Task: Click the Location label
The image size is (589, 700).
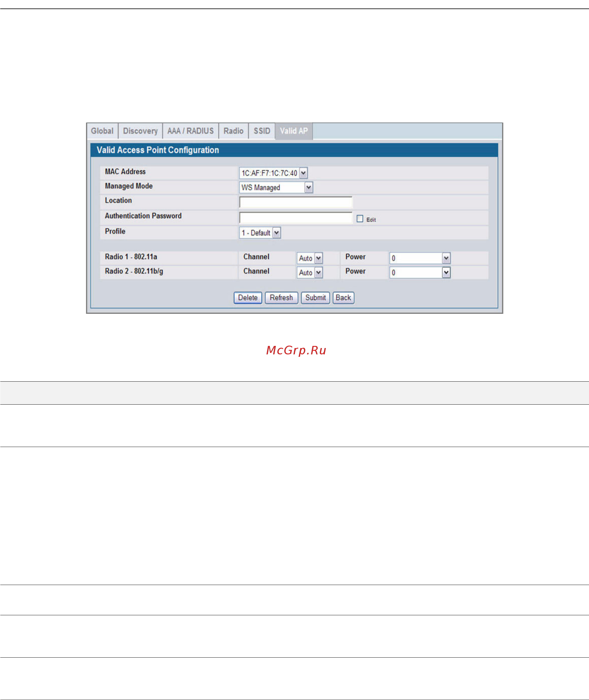Action: click(118, 200)
